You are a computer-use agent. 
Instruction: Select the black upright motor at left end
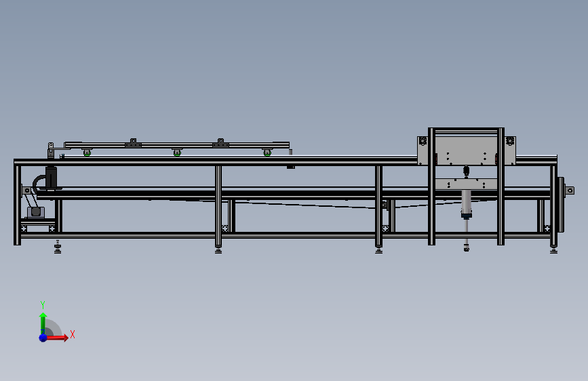point(51,178)
